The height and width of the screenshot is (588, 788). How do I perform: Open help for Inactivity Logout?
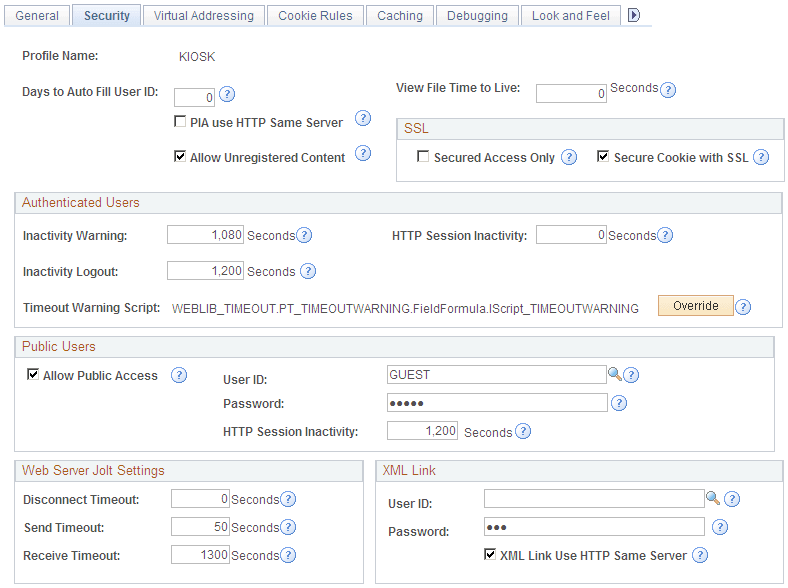tap(308, 271)
